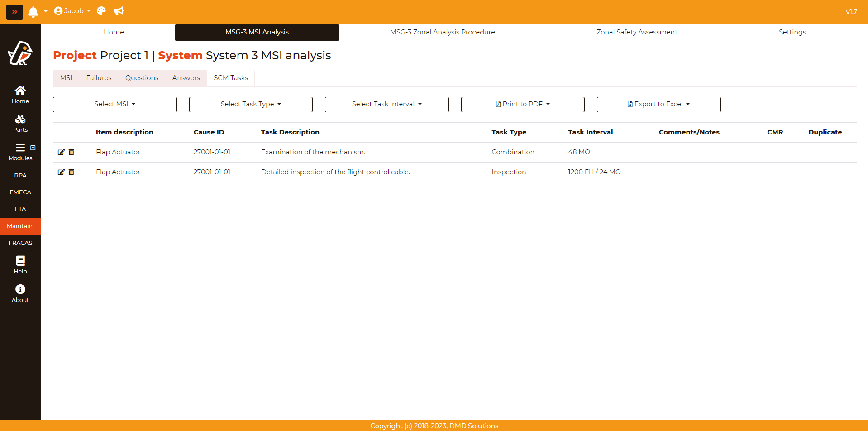Image resolution: width=868 pixels, height=431 pixels.
Task: Click the Print to PDF button
Action: pyautogui.click(x=523, y=105)
